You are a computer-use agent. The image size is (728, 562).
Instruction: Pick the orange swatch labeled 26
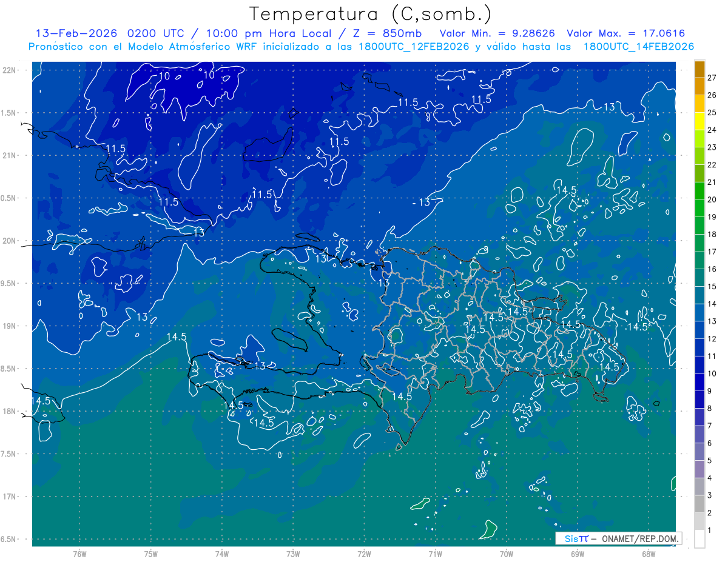pyautogui.click(x=699, y=87)
